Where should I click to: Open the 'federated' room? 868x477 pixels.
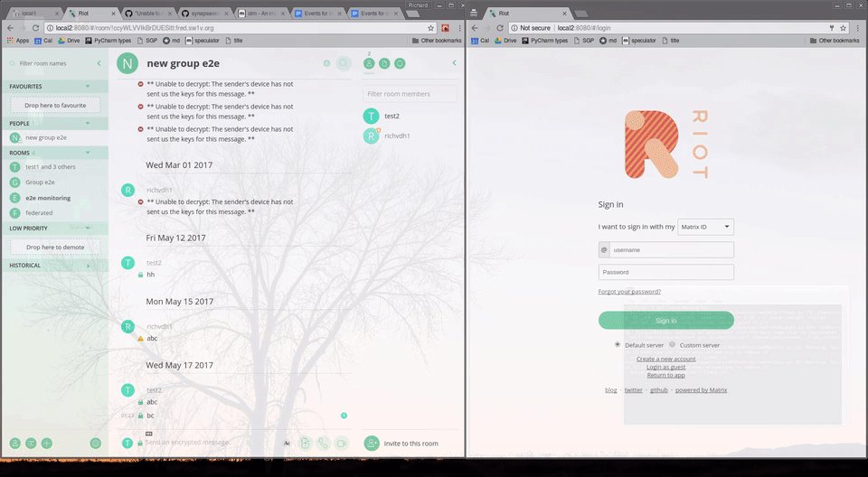coord(55,212)
